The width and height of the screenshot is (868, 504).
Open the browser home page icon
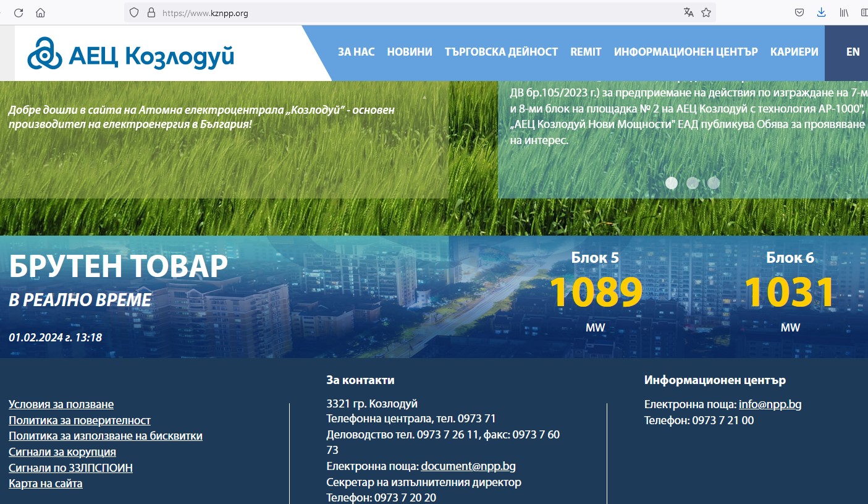point(40,12)
